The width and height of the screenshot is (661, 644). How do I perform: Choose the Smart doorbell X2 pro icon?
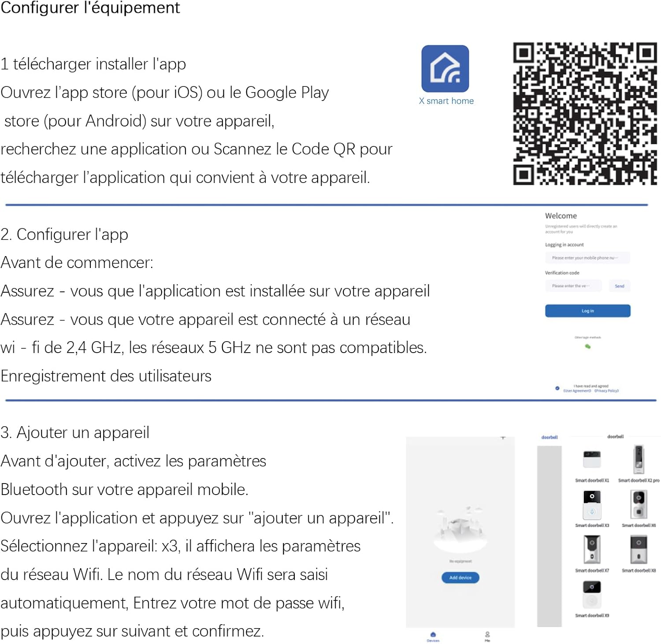coord(639,459)
